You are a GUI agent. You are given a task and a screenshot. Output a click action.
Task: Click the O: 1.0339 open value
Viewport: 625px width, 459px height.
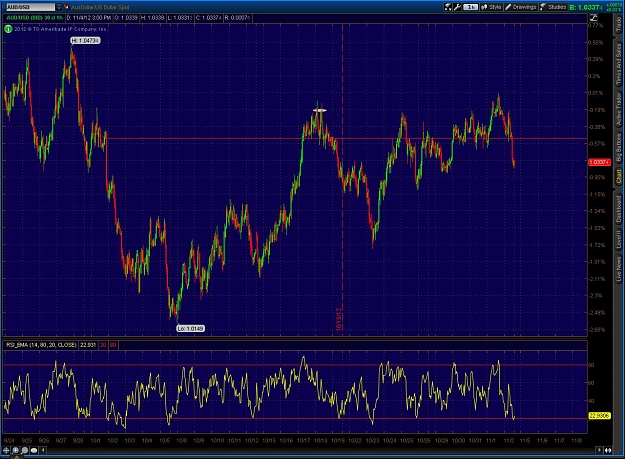click(126, 18)
